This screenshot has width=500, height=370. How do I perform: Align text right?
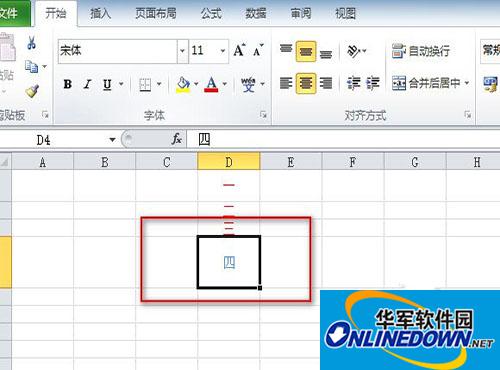pos(326,83)
